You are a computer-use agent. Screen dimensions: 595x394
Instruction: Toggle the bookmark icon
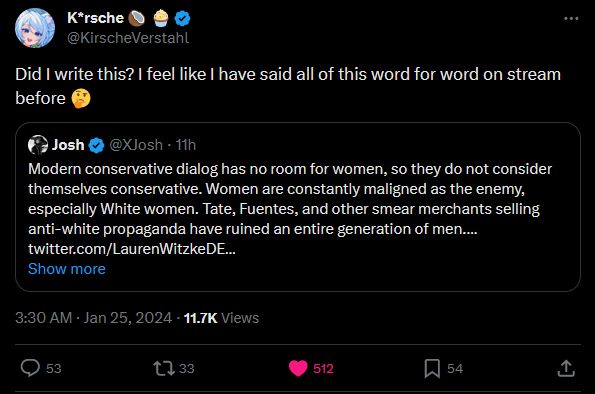tap(432, 369)
